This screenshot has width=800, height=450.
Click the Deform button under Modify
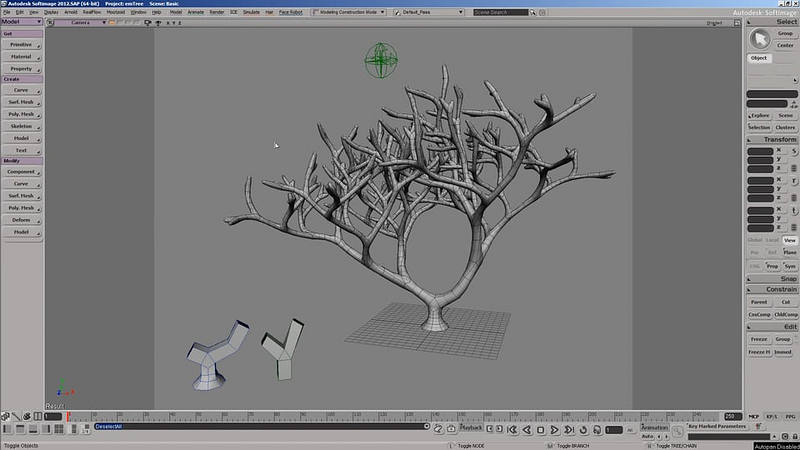coord(21,220)
